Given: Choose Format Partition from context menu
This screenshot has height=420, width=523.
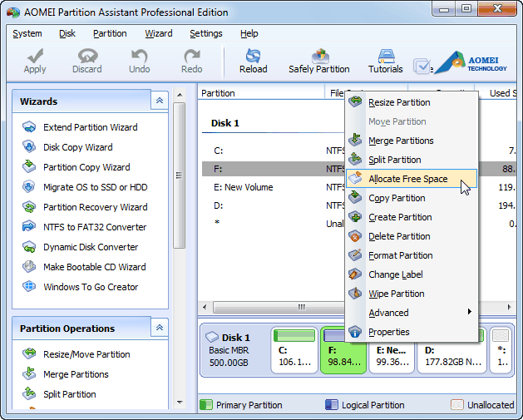Looking at the screenshot, I should click(x=412, y=255).
